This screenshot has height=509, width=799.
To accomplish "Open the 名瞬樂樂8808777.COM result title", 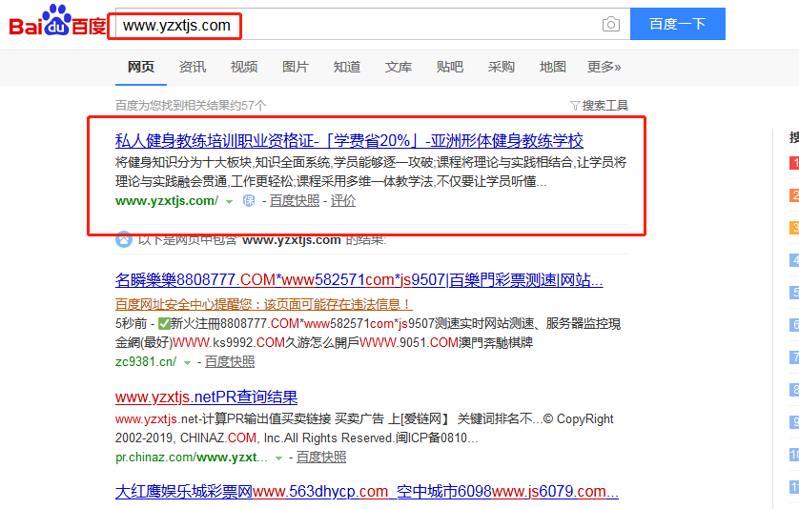I will pos(359,280).
